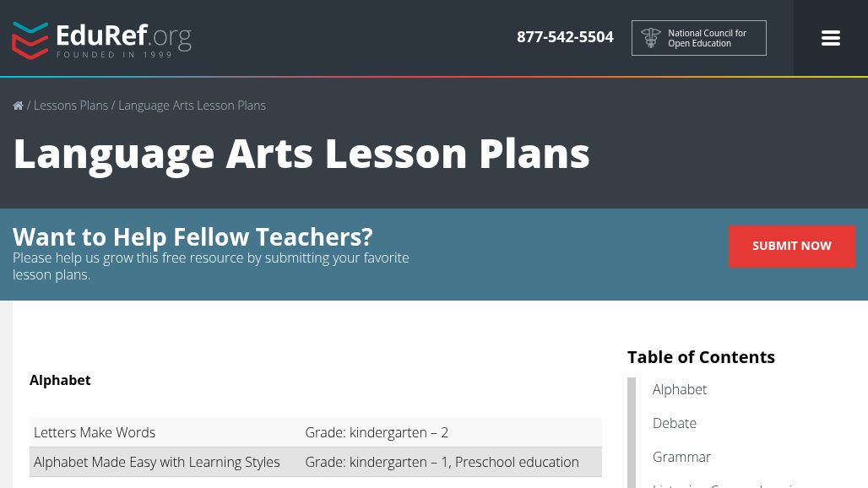Select Language Arts Lesson Plans breadcrumb
The image size is (868, 488).
[x=192, y=106]
